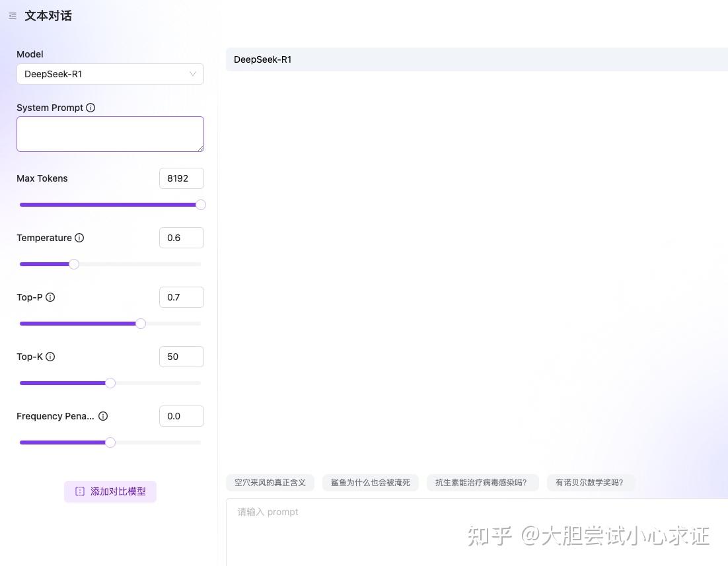Click the Model dropdown chevron arrow
728x566 pixels.
[x=193, y=74]
